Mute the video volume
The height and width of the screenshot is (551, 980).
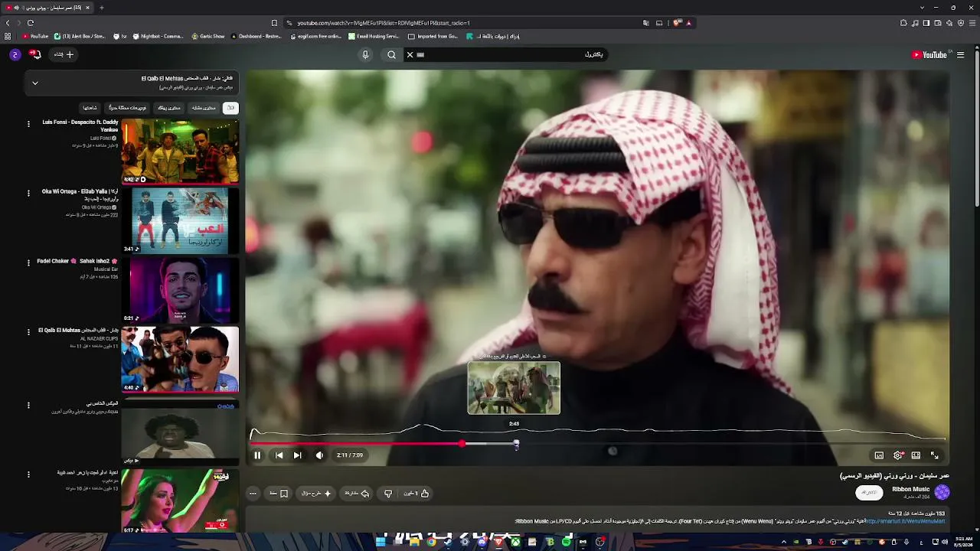(319, 455)
